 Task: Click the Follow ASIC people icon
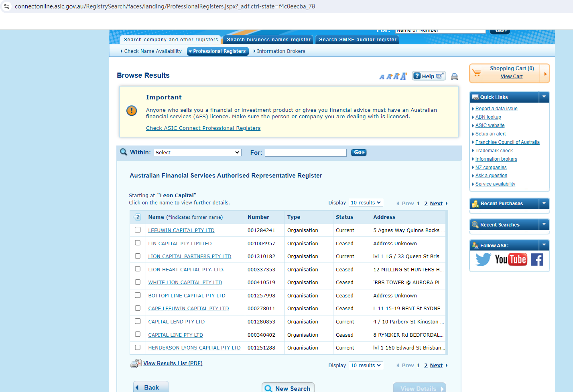coord(475,245)
